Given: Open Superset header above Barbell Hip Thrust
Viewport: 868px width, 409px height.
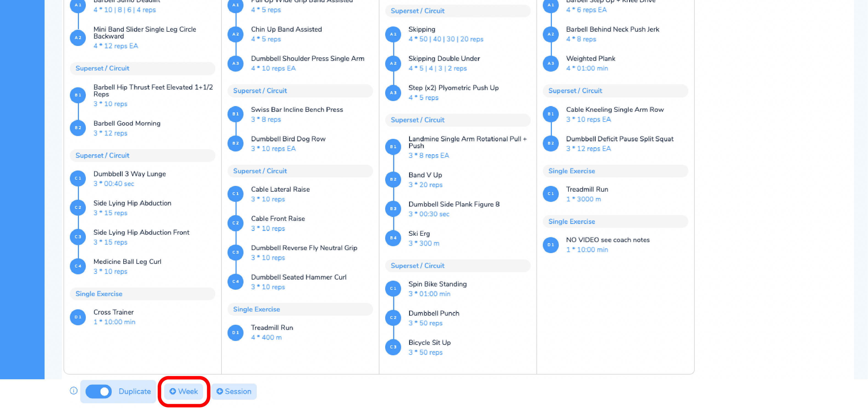Looking at the screenshot, I should pyautogui.click(x=142, y=68).
